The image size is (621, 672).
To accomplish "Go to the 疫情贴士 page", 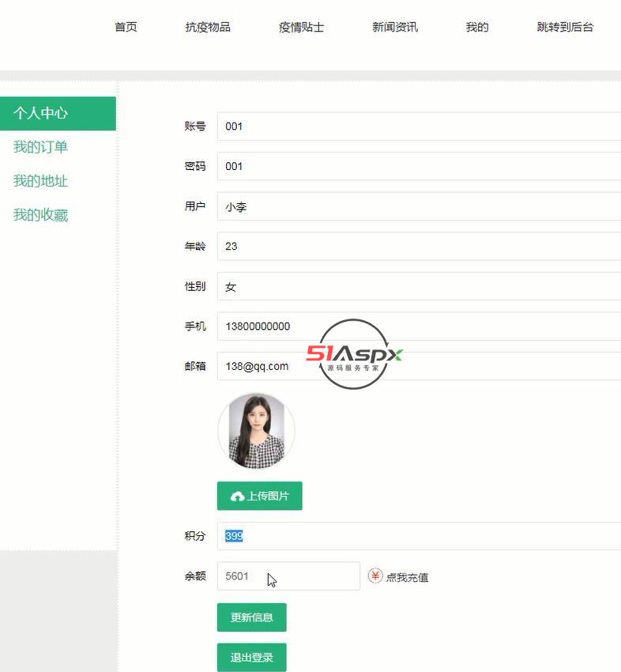I will point(301,27).
